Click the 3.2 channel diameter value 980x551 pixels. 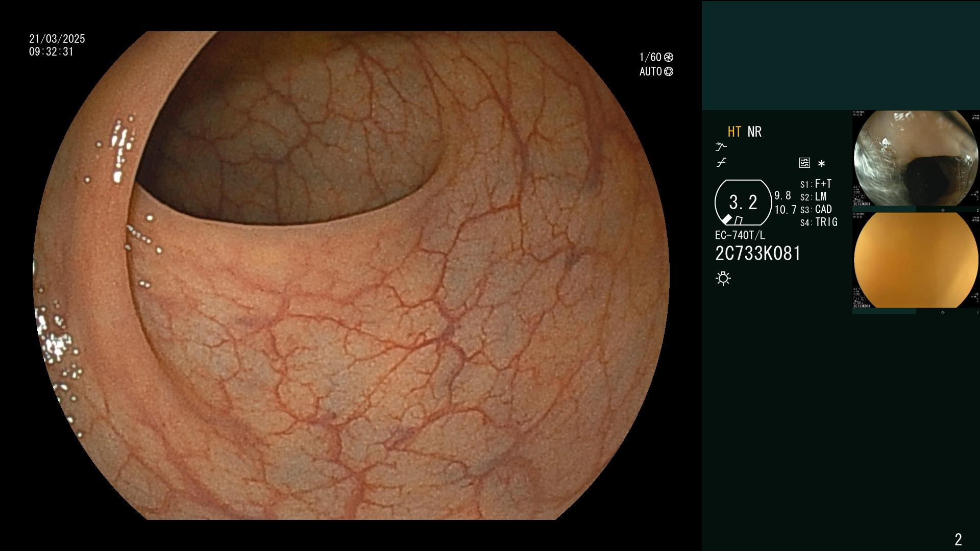click(743, 203)
